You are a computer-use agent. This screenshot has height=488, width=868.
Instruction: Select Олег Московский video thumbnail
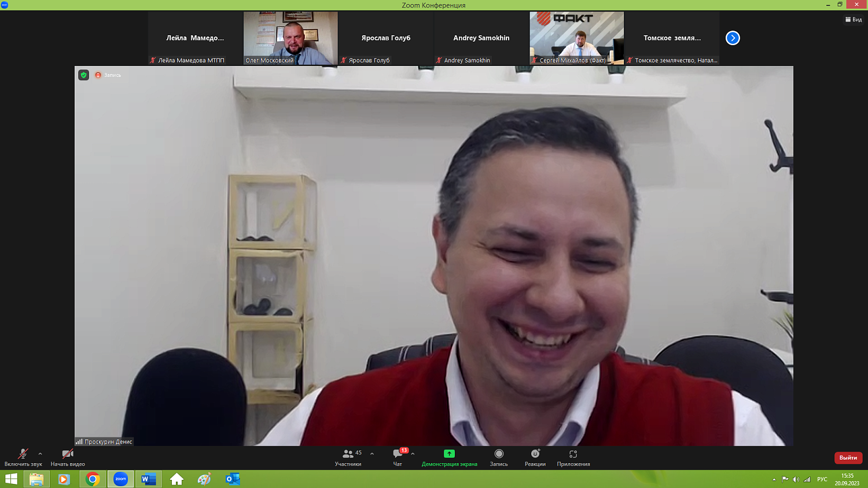[290, 38]
